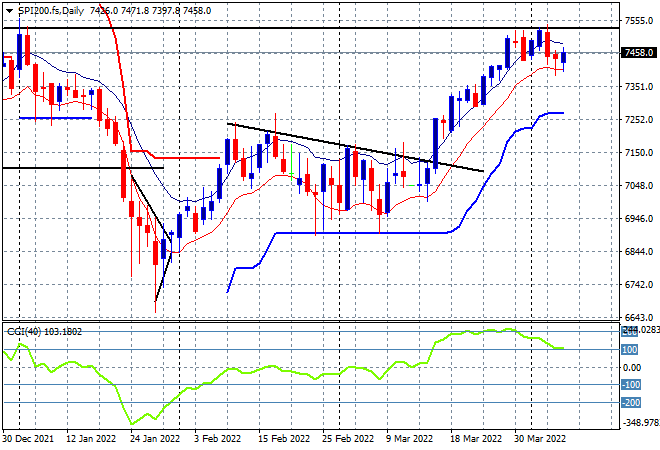Screen dimensions: 660x450
Task: Click the CCI(40) 103.1802 indicator label
Action: click(45, 332)
